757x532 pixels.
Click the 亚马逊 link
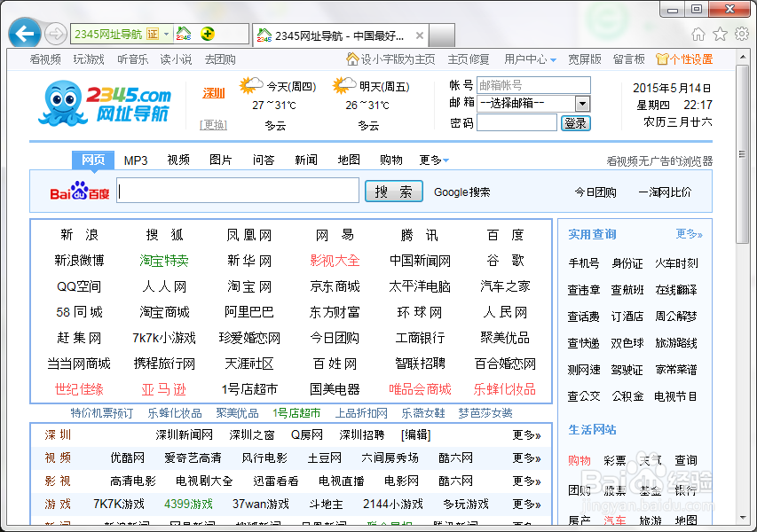click(164, 389)
